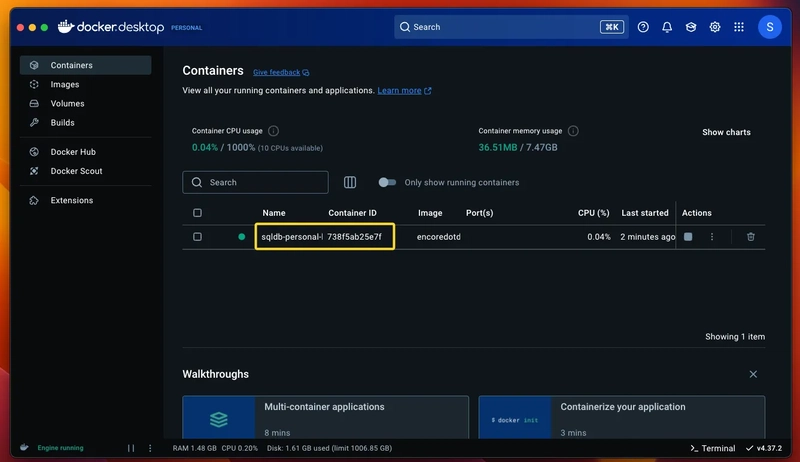This screenshot has height=462, width=800.
Task: Click the containers Search field
Action: 255,182
